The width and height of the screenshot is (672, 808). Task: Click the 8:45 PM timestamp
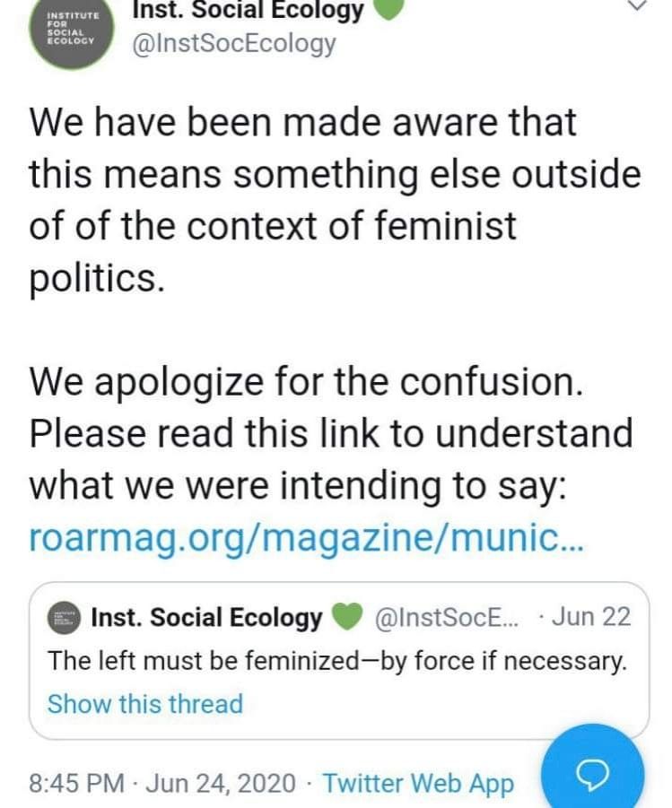pos(76,783)
